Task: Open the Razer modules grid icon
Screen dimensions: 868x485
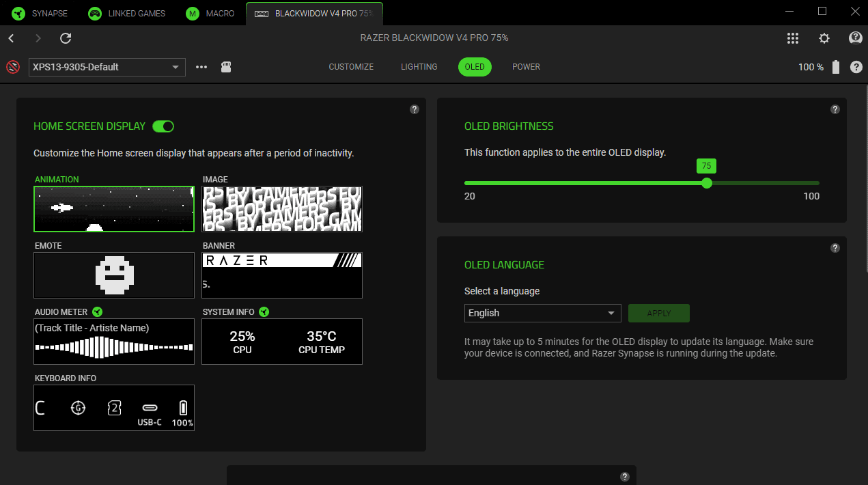Action: click(793, 38)
